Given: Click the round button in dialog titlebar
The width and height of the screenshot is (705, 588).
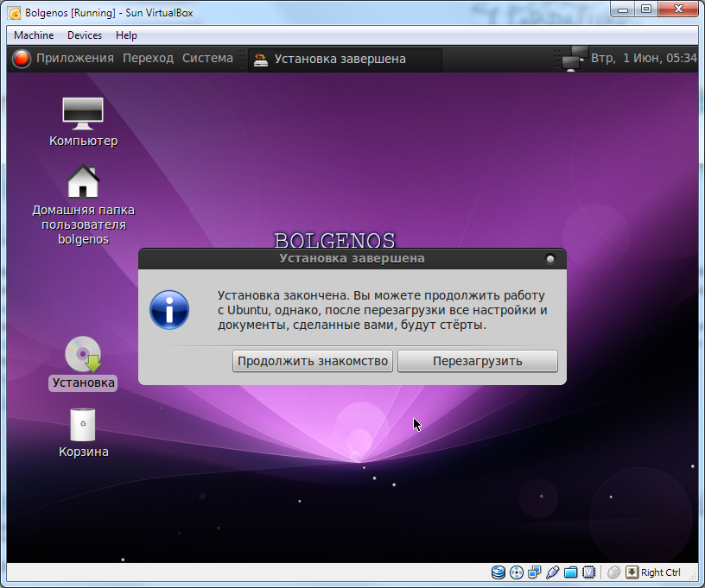Looking at the screenshot, I should pyautogui.click(x=549, y=259).
